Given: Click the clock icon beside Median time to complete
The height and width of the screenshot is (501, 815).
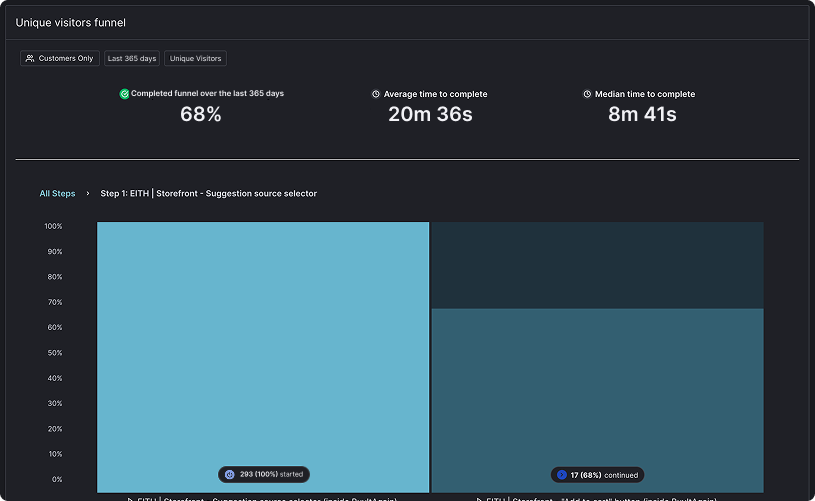Looking at the screenshot, I should coord(587,94).
